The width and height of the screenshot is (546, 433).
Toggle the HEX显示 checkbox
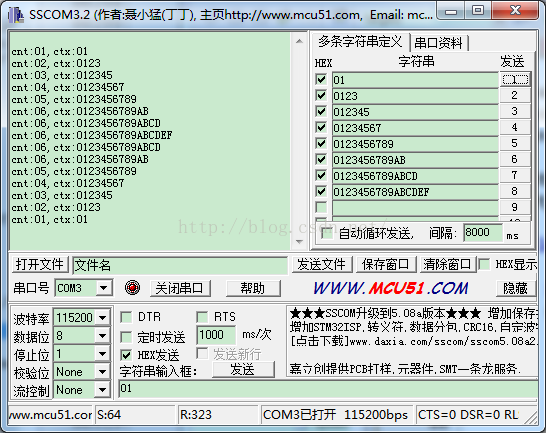tap(484, 264)
